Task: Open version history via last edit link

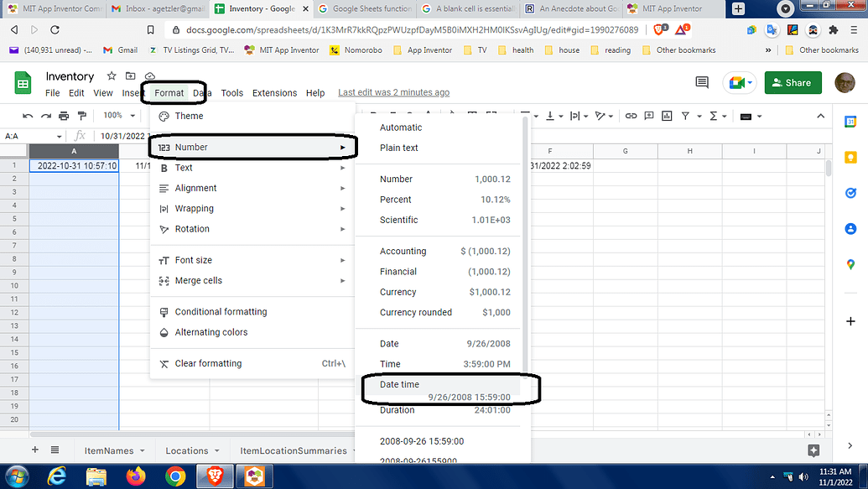Action: click(x=393, y=92)
